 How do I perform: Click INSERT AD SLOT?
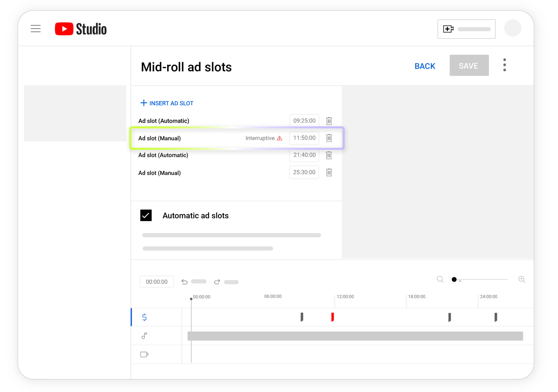tap(167, 103)
